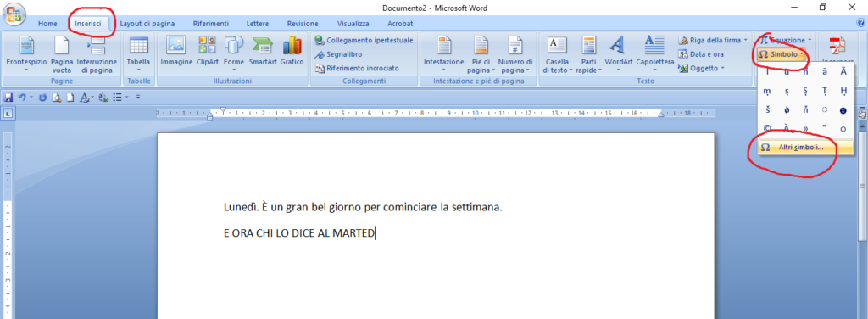Redo or repeat the last action
The height and width of the screenshot is (319, 868).
(x=42, y=97)
